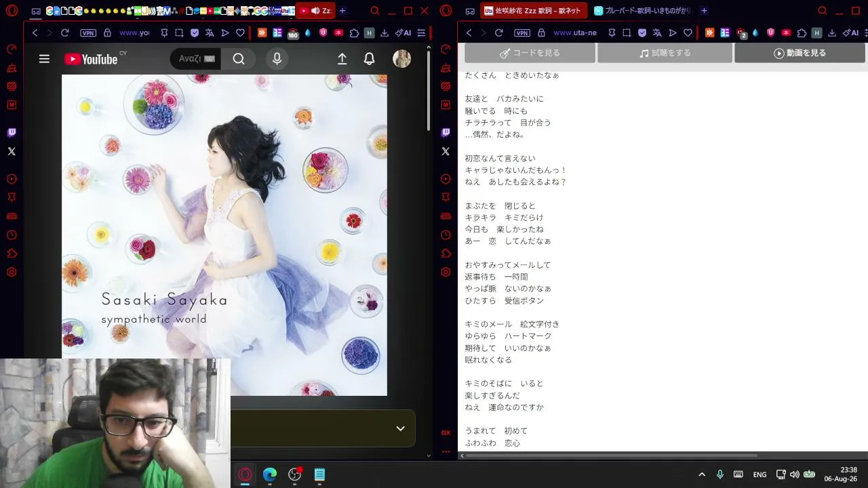
Task: Open Twitch in the right window sidebar
Action: (x=446, y=133)
